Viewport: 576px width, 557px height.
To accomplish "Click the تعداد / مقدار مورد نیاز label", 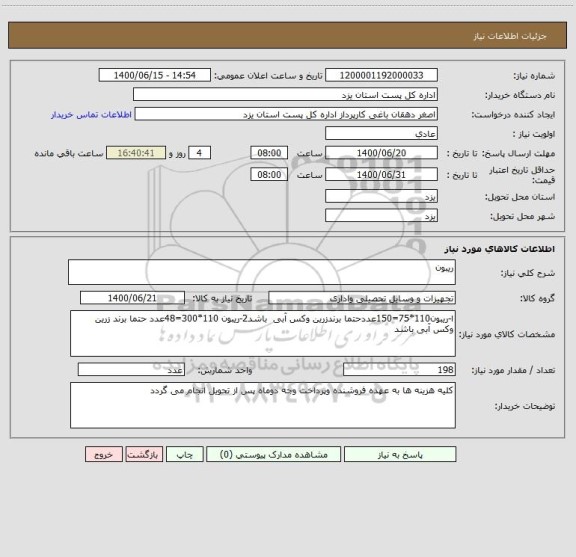I will coord(513,370).
